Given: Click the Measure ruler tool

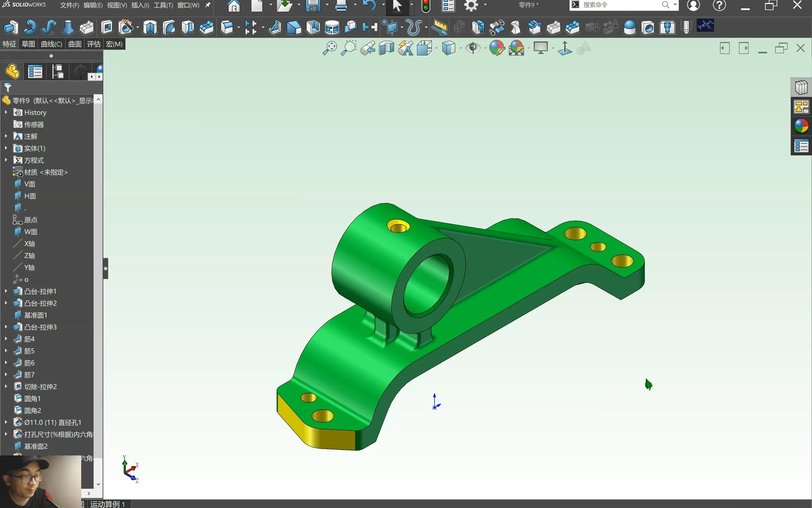Looking at the screenshot, I should (439, 28).
